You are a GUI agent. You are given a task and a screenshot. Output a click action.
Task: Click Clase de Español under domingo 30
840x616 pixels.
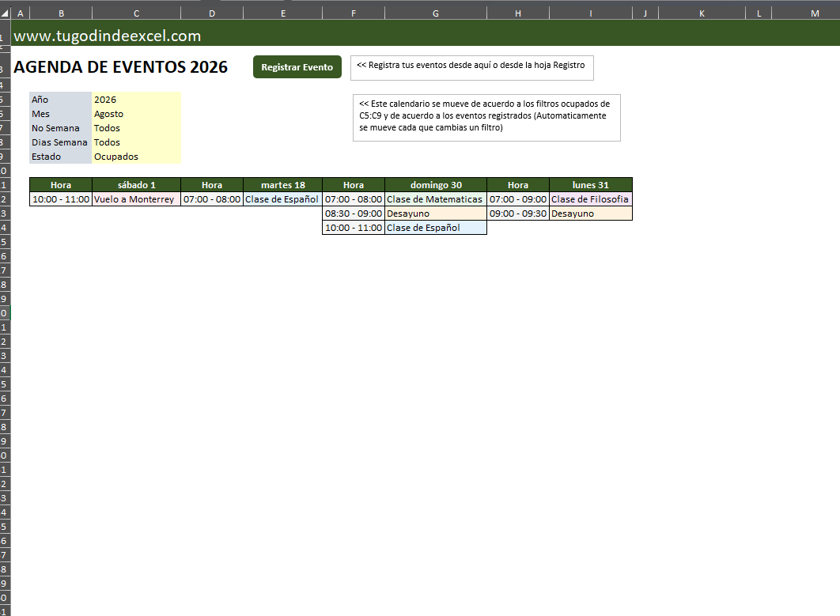click(436, 228)
